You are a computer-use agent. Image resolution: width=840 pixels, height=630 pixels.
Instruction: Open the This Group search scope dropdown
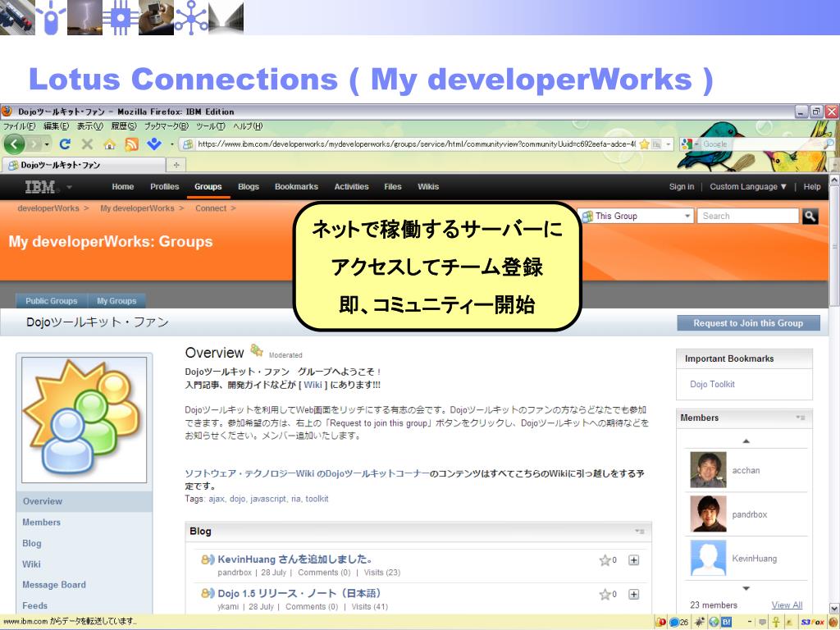[x=636, y=216]
